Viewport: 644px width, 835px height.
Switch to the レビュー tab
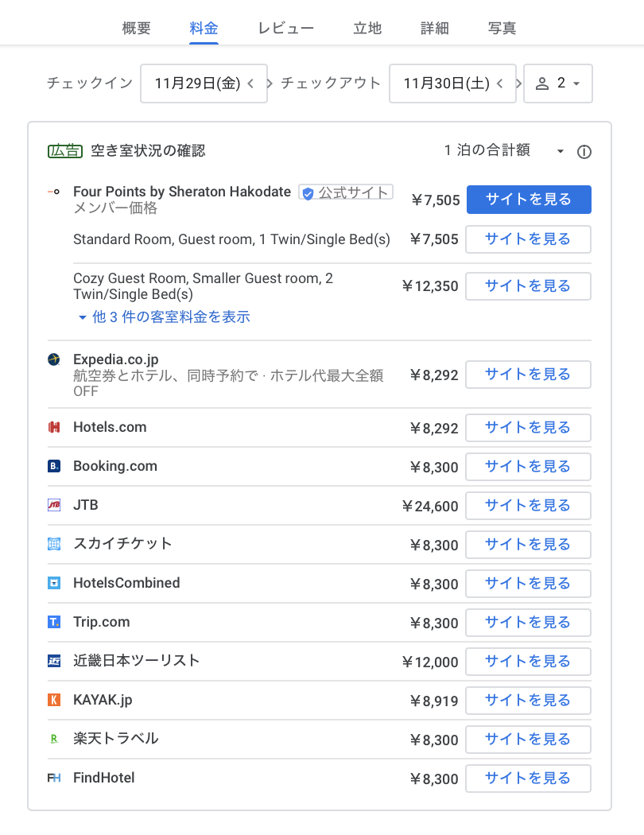[285, 28]
